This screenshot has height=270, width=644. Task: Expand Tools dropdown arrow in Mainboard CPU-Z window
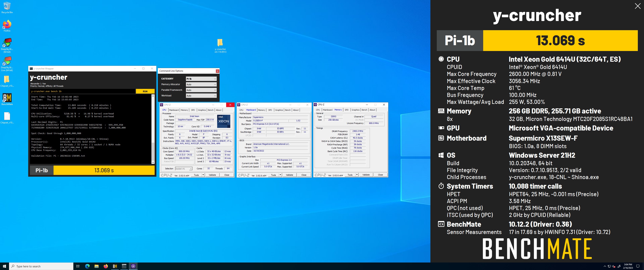(280, 175)
